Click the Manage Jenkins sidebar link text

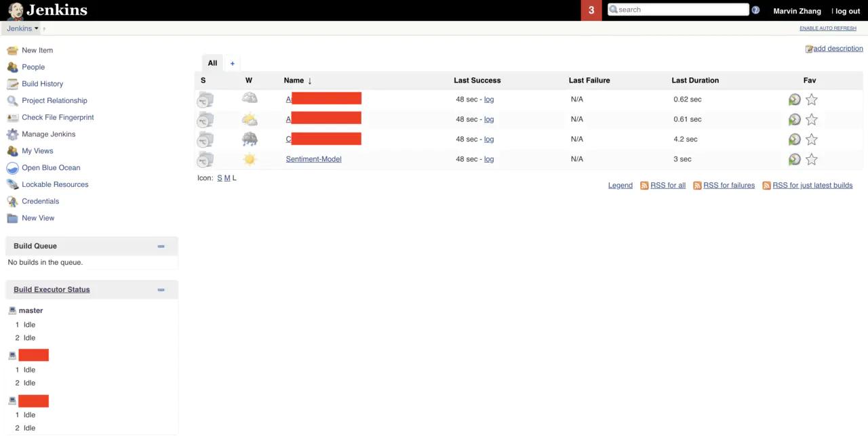pos(48,134)
